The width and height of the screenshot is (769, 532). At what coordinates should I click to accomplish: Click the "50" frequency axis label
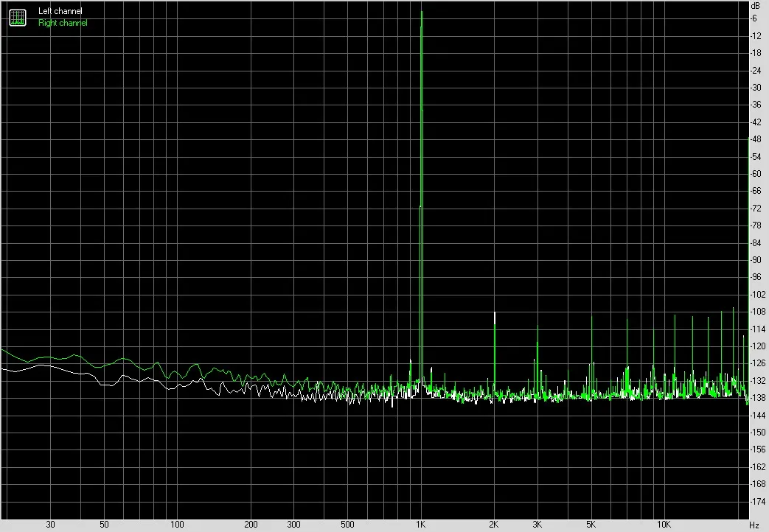coord(104,524)
